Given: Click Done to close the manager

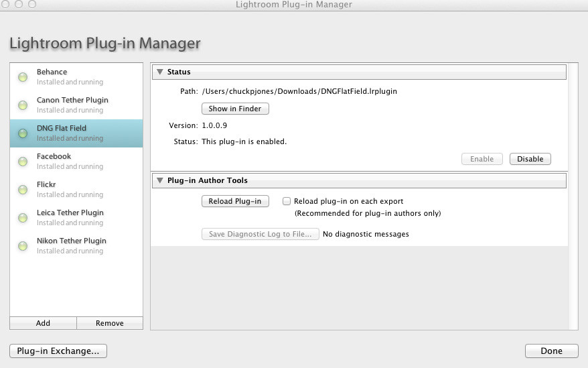Looking at the screenshot, I should 552,351.
